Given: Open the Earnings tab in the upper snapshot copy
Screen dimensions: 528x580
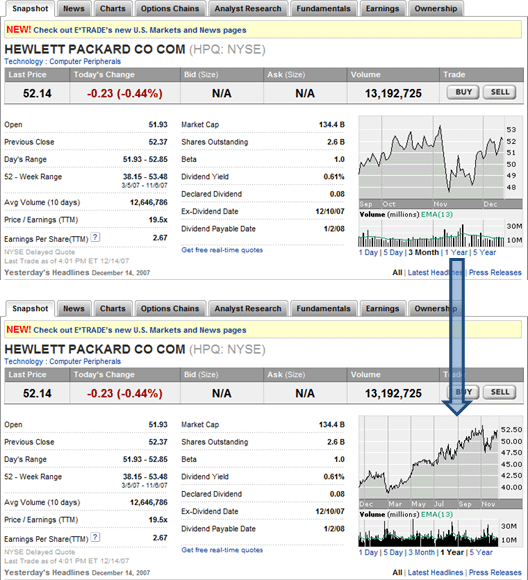Looking at the screenshot, I should pos(383,9).
